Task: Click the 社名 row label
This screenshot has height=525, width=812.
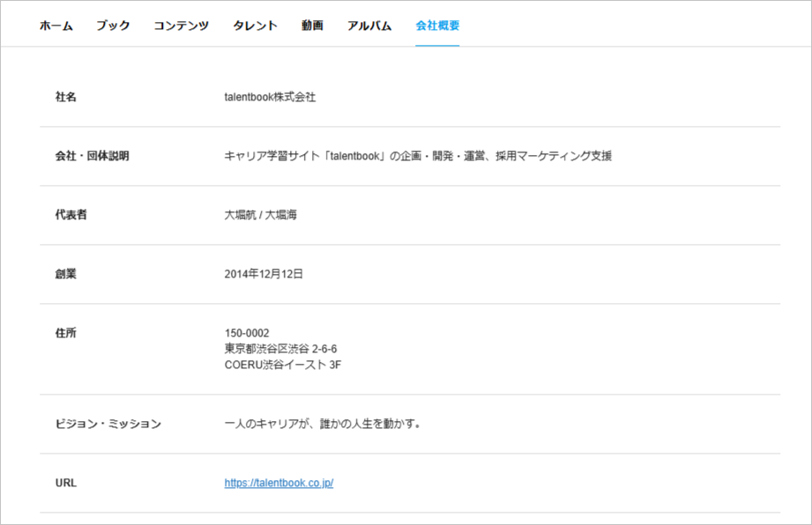Action: [x=66, y=97]
